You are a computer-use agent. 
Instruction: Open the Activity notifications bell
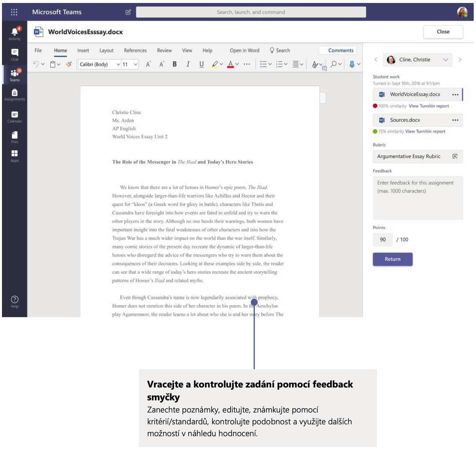pyautogui.click(x=14, y=34)
